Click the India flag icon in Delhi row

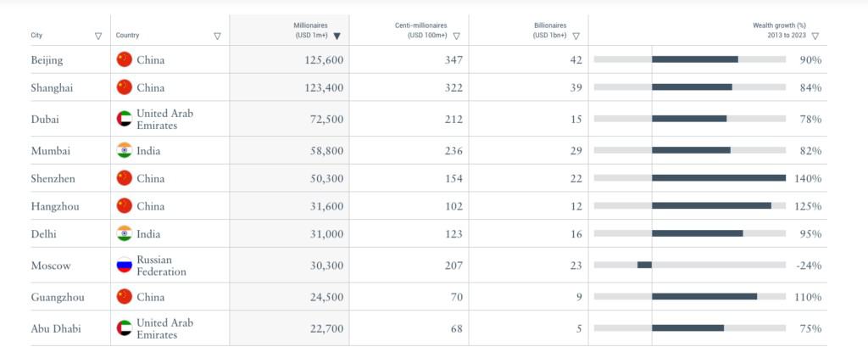[x=125, y=233]
